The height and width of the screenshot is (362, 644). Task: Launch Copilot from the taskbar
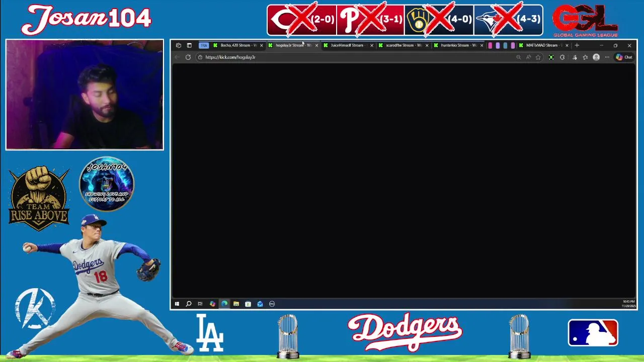click(x=212, y=304)
